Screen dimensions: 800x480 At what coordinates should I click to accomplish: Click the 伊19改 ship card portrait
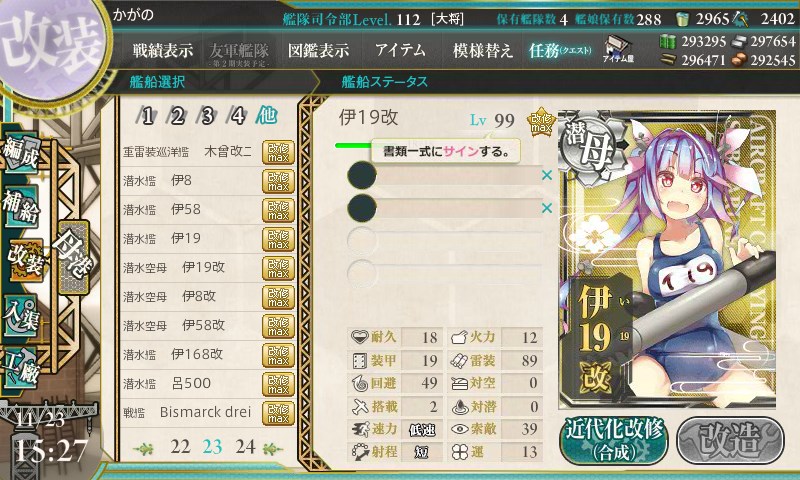point(667,260)
